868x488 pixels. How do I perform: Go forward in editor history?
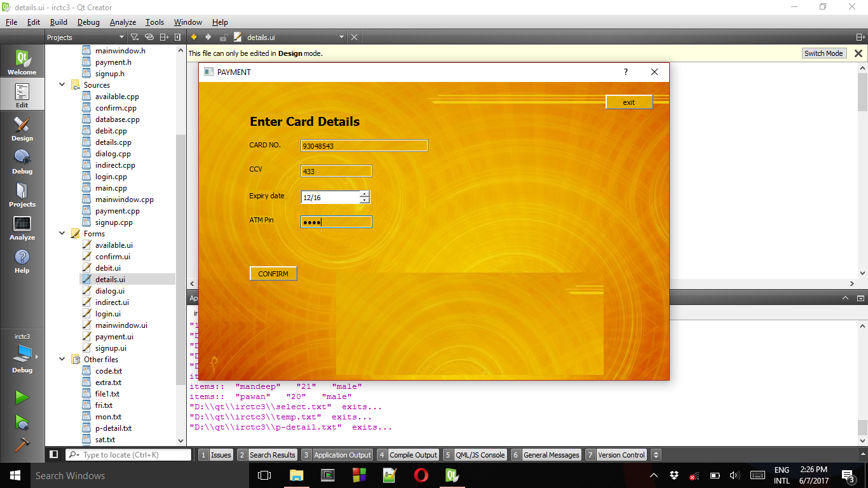click(208, 37)
